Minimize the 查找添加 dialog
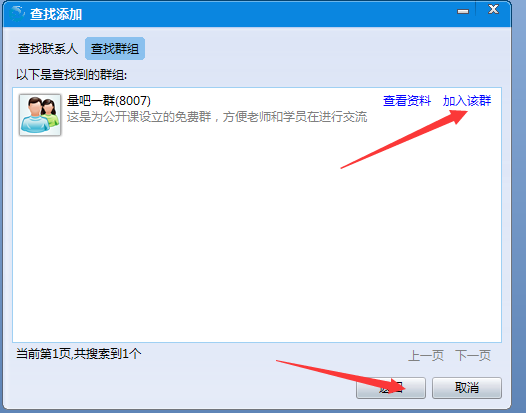Viewport: 526px width, 413px height. (463, 11)
